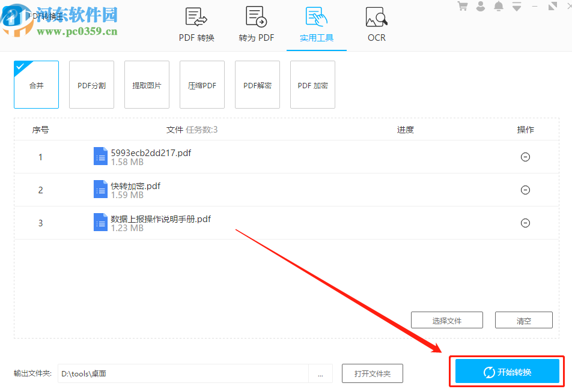Screen dimensions: 572x392
Task: Click the OCR recognition tool icon
Action: click(376, 17)
